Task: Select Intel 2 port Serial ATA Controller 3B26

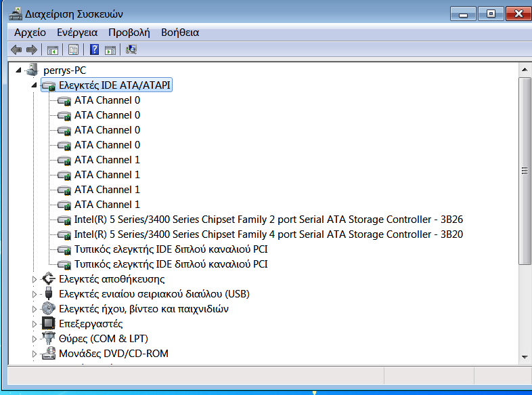Action: tap(269, 220)
